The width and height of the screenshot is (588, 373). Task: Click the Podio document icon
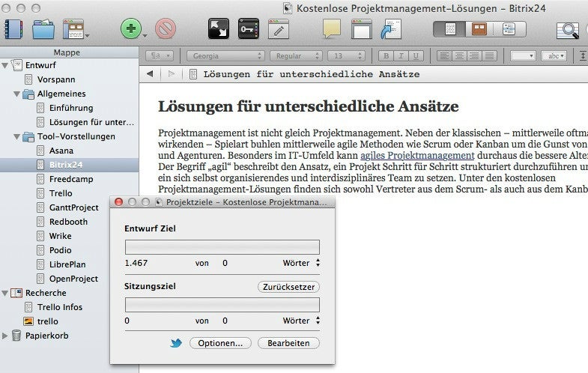tap(40, 250)
